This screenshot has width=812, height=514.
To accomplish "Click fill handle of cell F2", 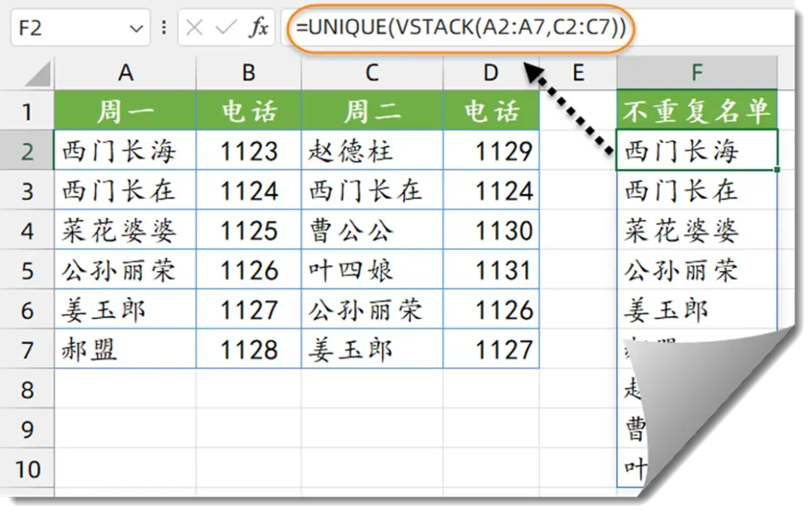I will click(777, 169).
